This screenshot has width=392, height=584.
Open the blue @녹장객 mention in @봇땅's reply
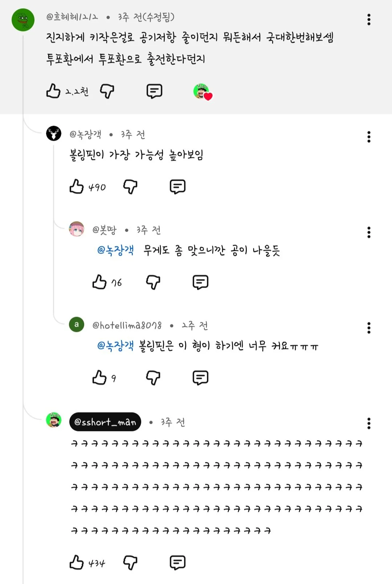116,250
